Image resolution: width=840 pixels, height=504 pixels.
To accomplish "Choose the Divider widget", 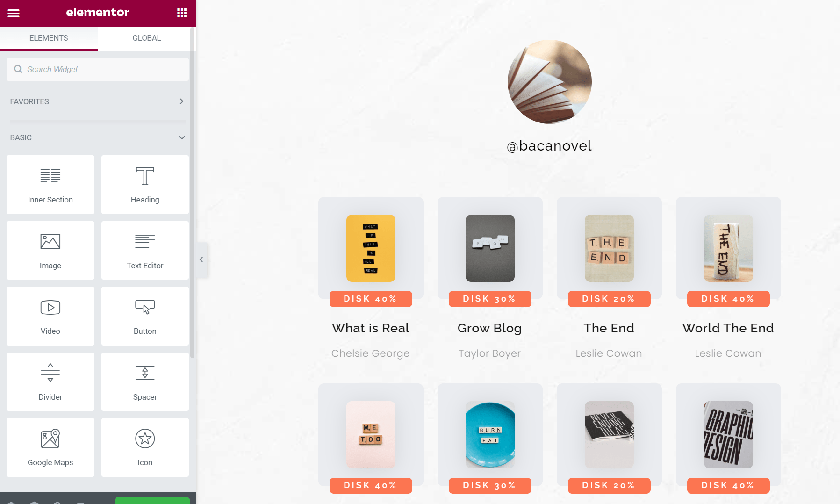I will pos(50,382).
